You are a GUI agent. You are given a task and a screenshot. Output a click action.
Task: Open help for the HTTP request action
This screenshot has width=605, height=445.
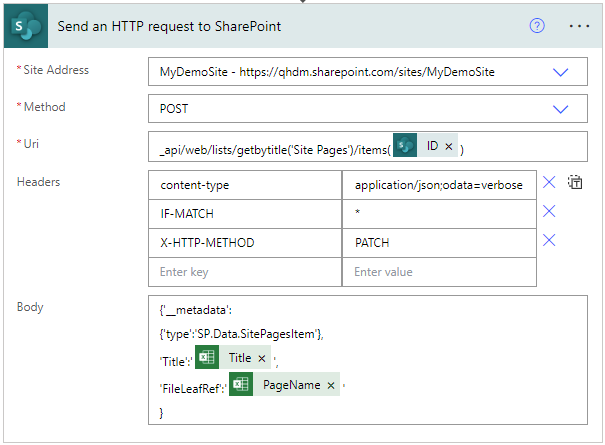[537, 26]
